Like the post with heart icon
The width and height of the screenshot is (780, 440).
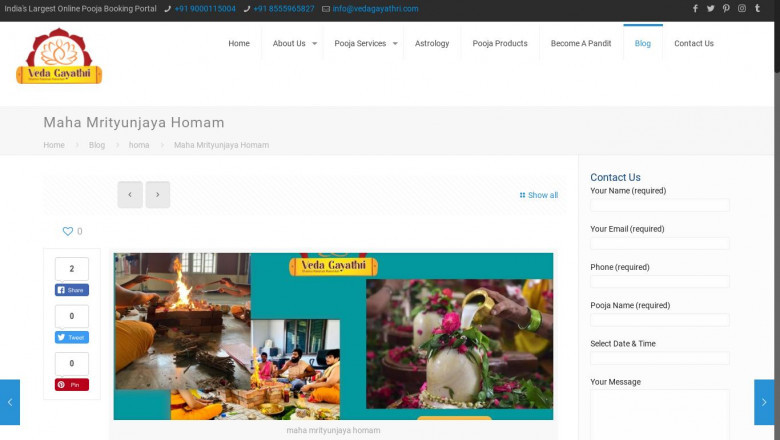tap(68, 231)
